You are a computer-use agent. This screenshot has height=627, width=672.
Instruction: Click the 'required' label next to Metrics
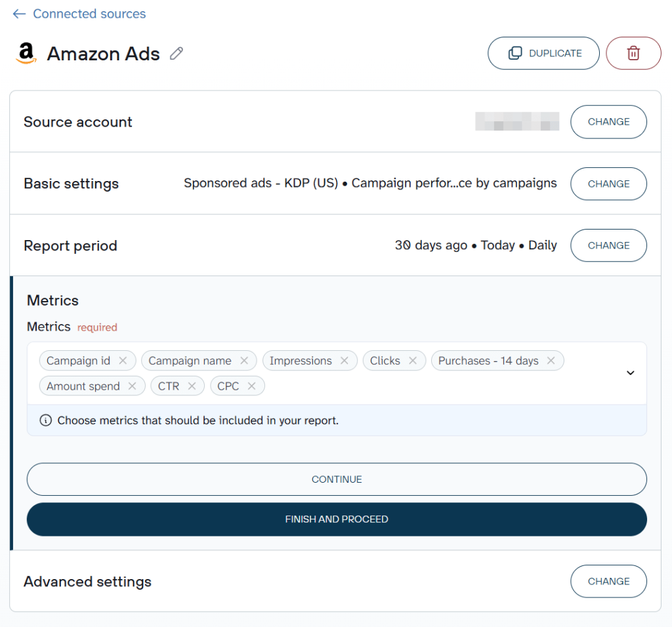pos(97,327)
